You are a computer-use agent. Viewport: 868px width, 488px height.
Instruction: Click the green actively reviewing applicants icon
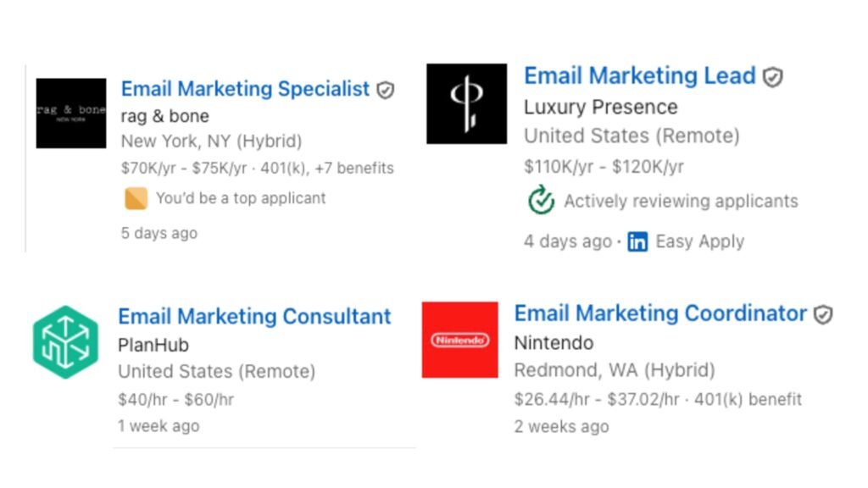[x=541, y=200]
